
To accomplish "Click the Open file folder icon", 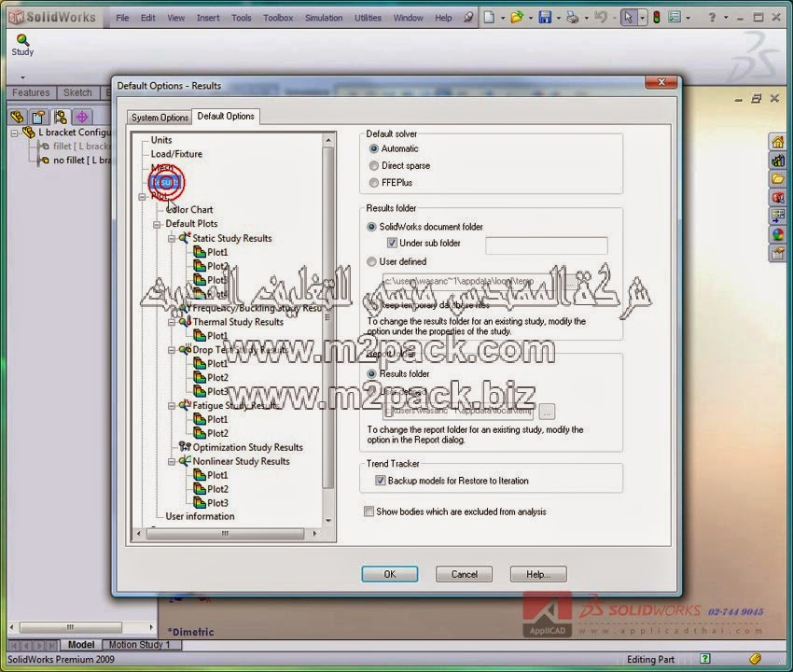I will 516,18.
